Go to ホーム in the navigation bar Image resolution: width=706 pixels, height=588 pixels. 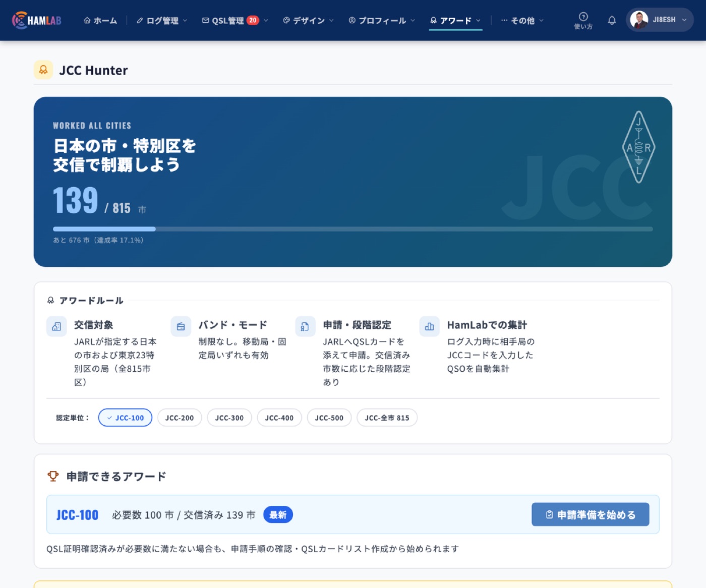click(100, 20)
